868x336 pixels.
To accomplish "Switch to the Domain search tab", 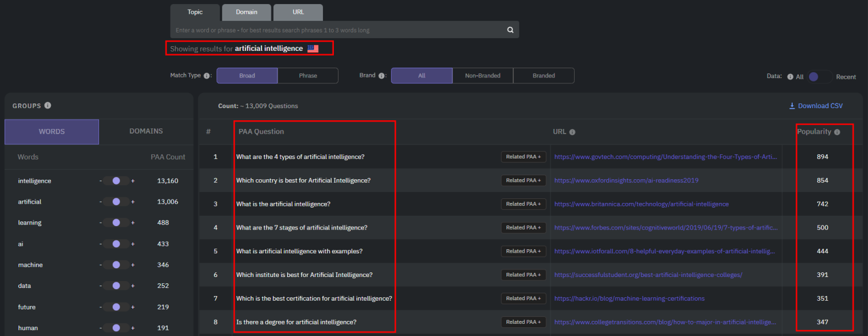I will point(246,12).
